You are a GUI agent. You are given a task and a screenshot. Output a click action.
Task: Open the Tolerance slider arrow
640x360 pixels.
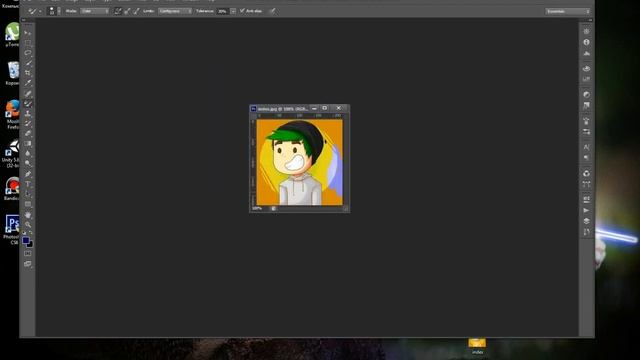coord(233,11)
